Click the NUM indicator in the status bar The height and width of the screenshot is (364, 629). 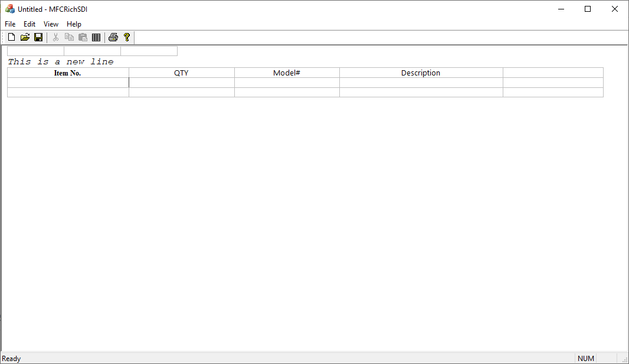point(585,358)
